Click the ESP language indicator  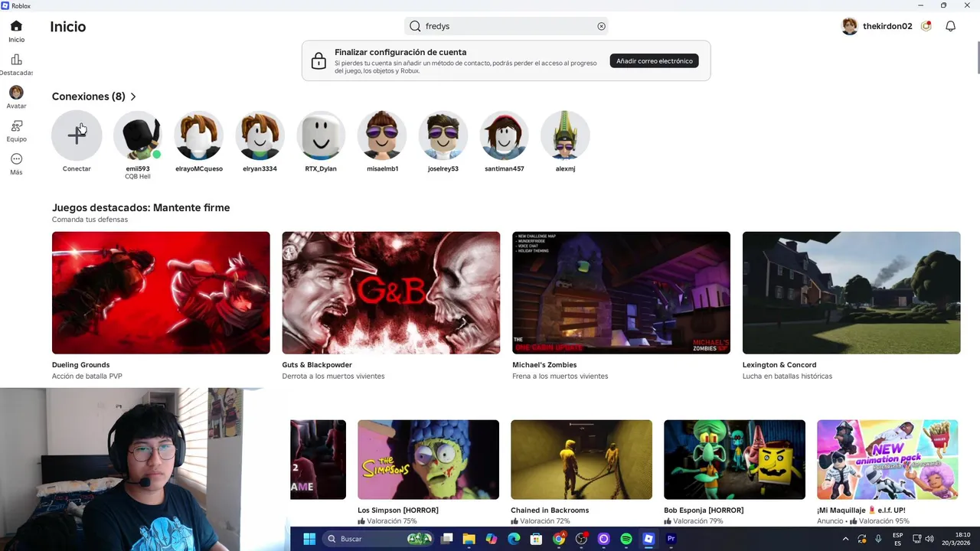coord(897,539)
